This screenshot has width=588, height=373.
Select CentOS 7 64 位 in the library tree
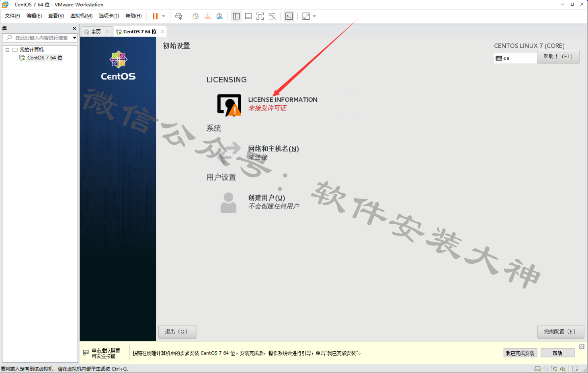point(45,58)
